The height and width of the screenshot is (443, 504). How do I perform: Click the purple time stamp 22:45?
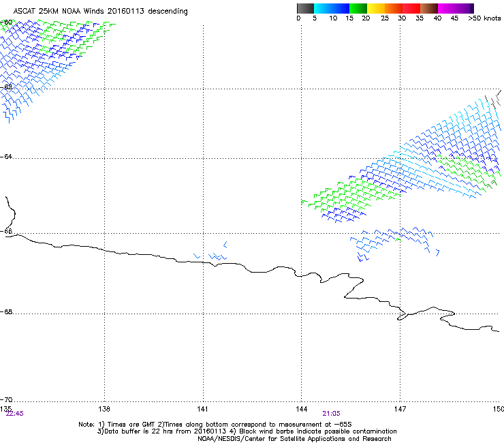(x=15, y=414)
